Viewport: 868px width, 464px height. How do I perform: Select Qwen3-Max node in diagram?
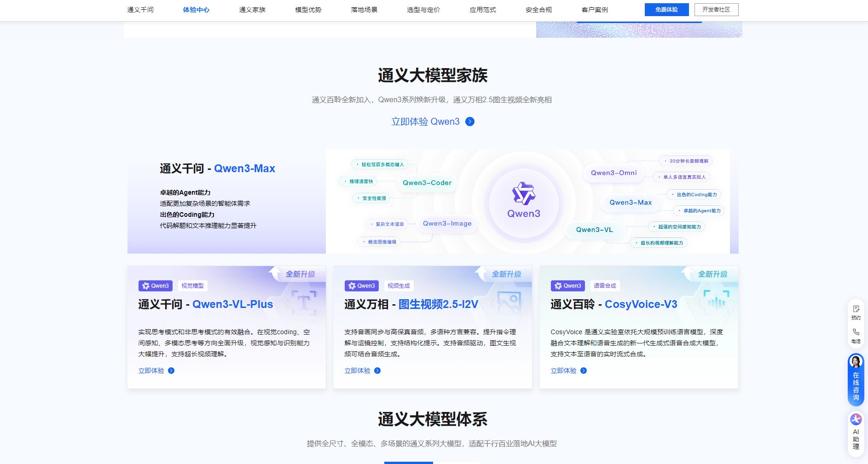point(631,203)
